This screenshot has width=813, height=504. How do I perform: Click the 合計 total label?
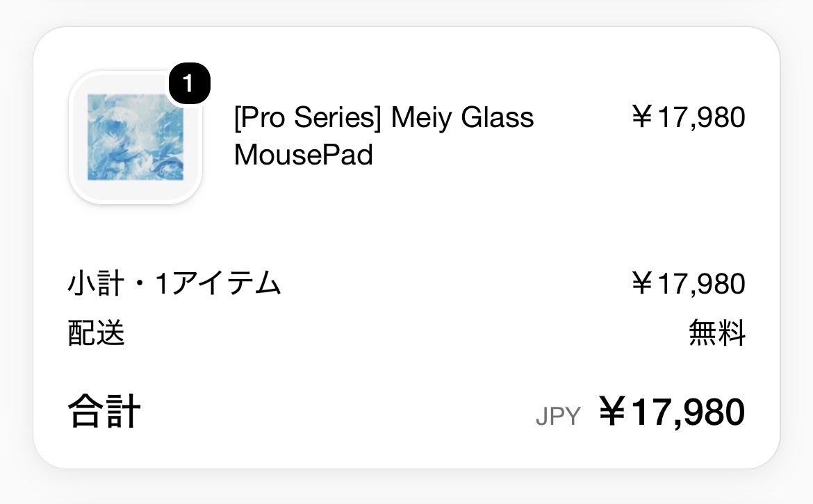104,411
